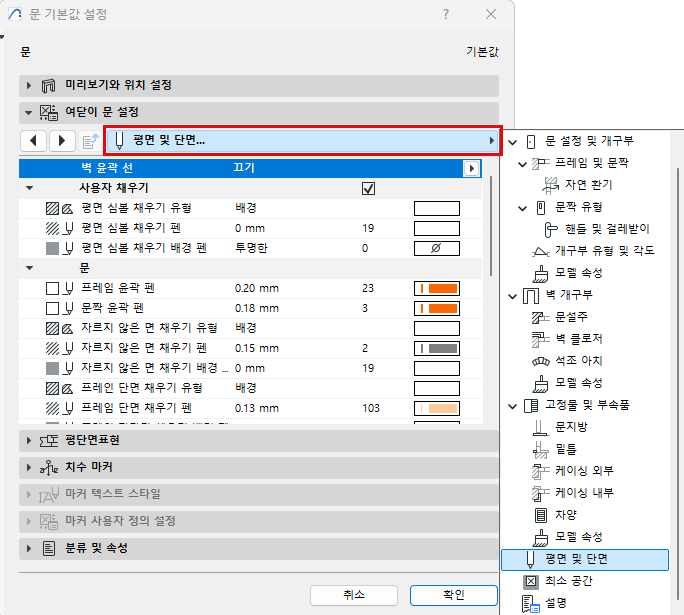Click the 평단면표현 panel icon

(x=49, y=441)
